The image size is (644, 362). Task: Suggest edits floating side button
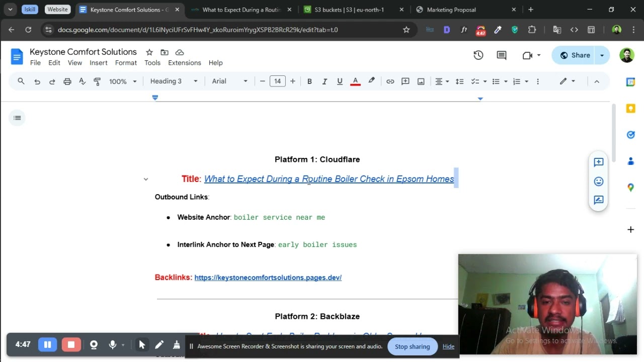[x=599, y=200]
